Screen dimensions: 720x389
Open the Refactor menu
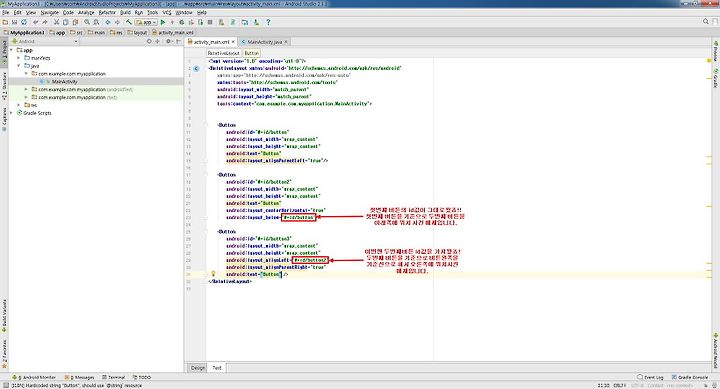tap(107, 12)
